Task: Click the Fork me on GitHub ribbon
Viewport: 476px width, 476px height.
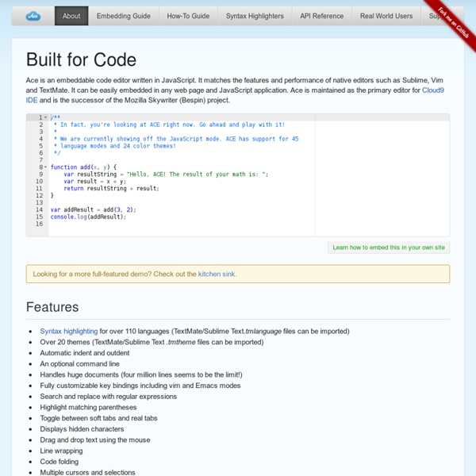Action: pyautogui.click(x=453, y=24)
